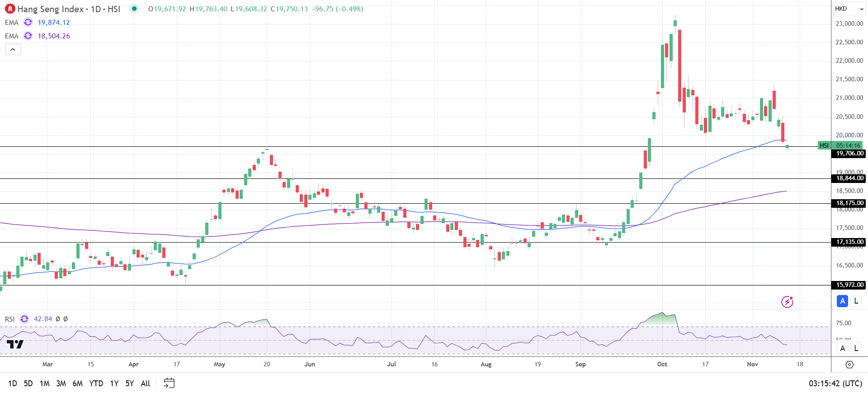Image resolution: width=868 pixels, height=393 pixels.
Task: Click the RSI label text
Action: tap(10, 319)
